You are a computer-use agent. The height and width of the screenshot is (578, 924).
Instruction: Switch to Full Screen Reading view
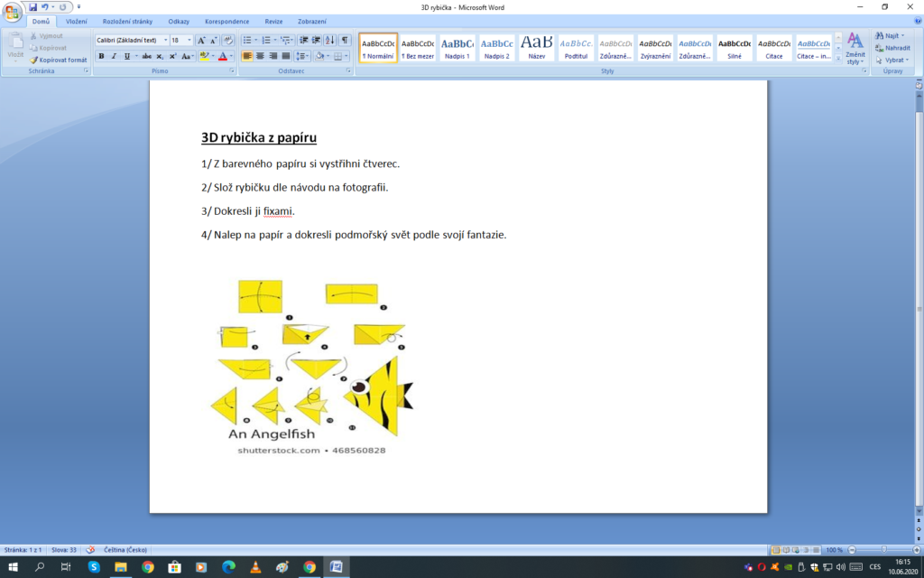click(x=787, y=550)
